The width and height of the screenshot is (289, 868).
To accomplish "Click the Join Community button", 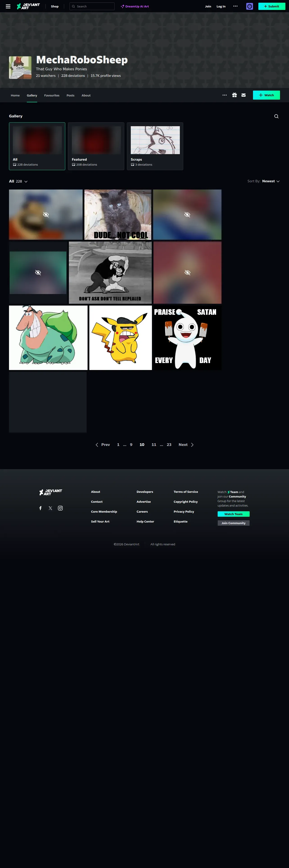I will click(x=233, y=523).
